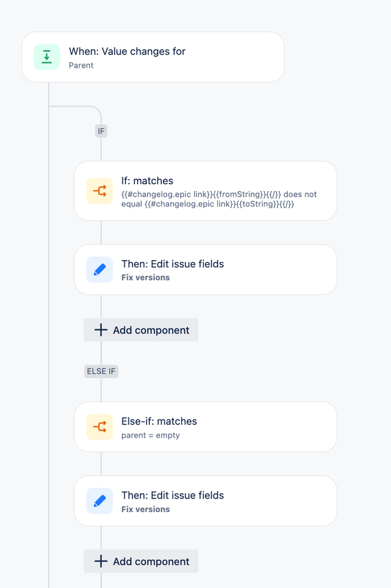Click the bottom Add component button label
This screenshot has width=391, height=588.
[x=151, y=562]
